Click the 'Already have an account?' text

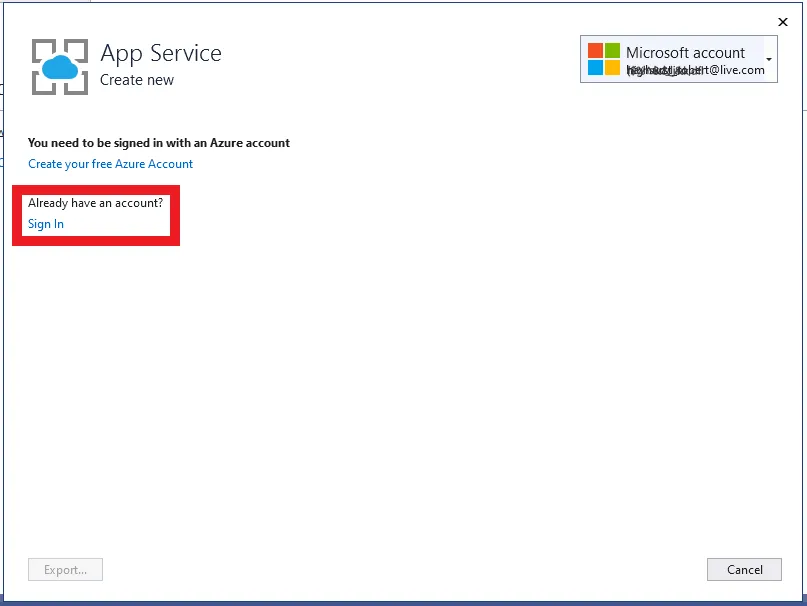point(95,203)
